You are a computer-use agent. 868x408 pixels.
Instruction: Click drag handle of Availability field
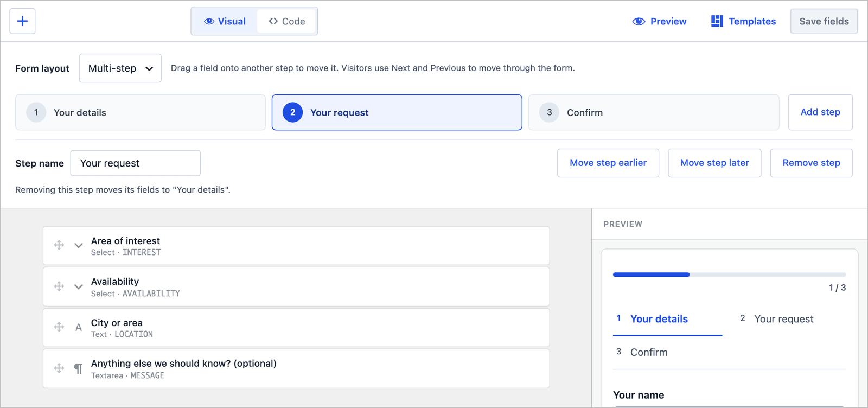pos(59,286)
